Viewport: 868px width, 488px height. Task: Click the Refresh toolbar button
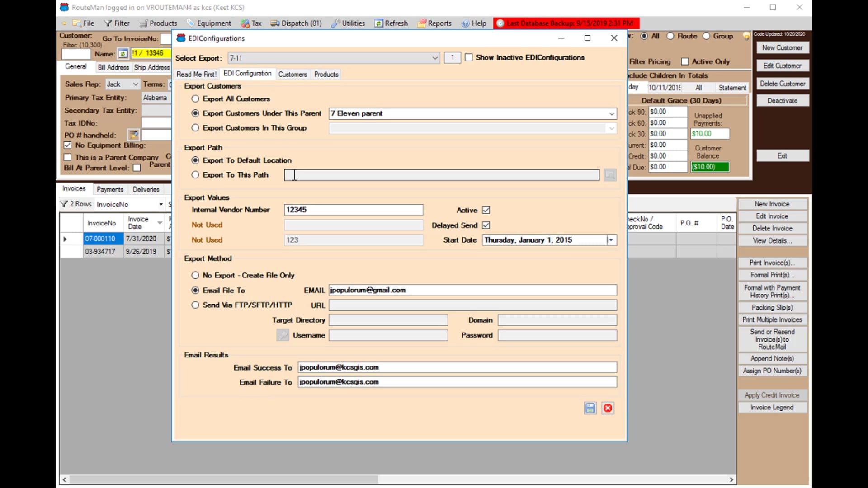pos(391,23)
